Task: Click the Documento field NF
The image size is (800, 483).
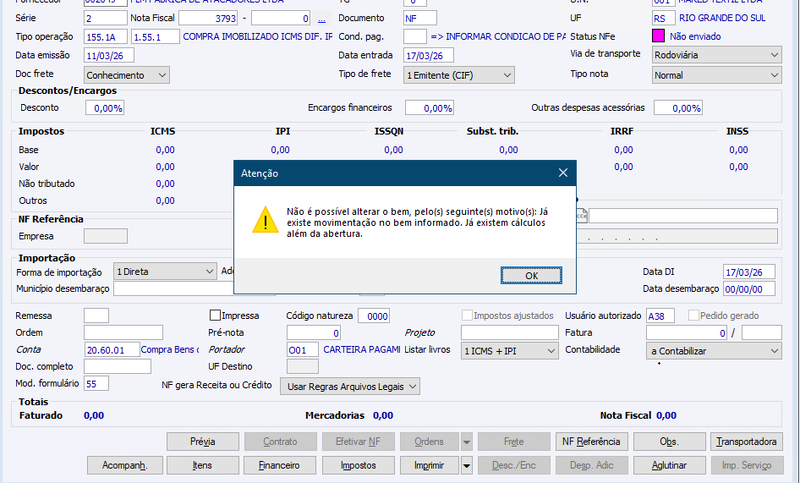Action: click(x=420, y=18)
